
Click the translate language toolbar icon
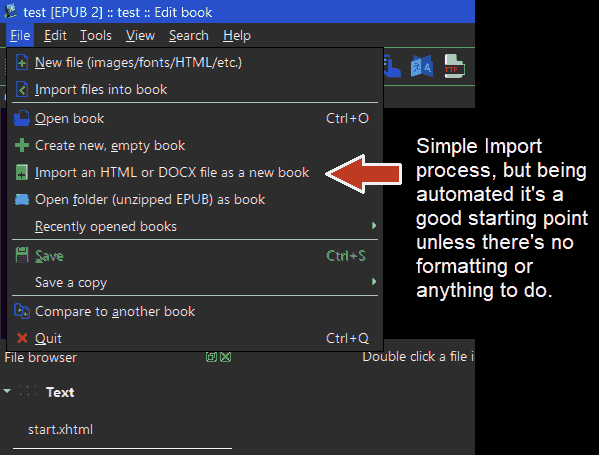click(422, 66)
